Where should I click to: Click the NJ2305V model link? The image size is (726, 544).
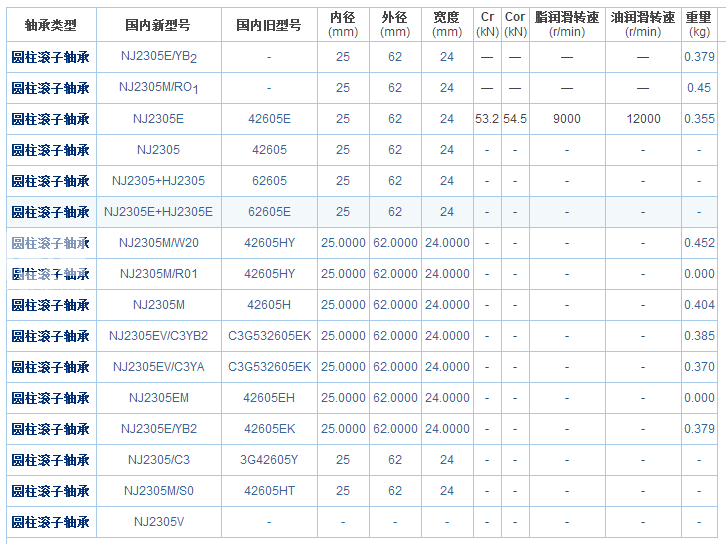[158, 522]
